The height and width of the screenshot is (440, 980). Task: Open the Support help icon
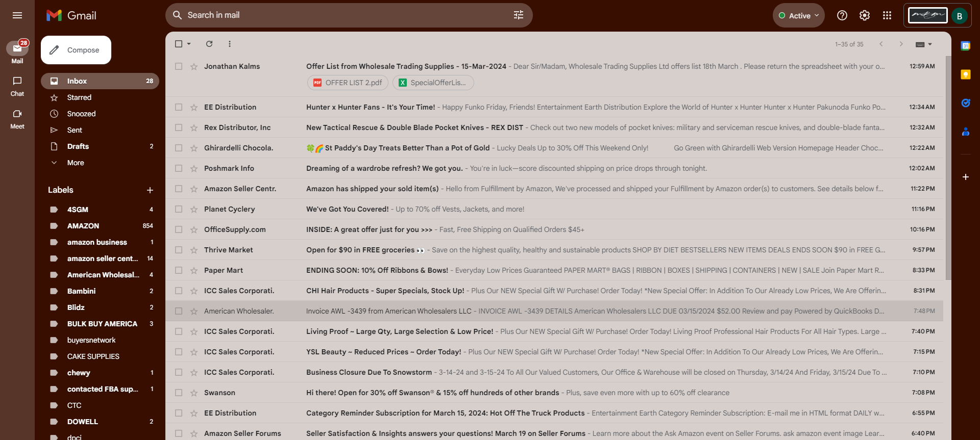point(842,15)
